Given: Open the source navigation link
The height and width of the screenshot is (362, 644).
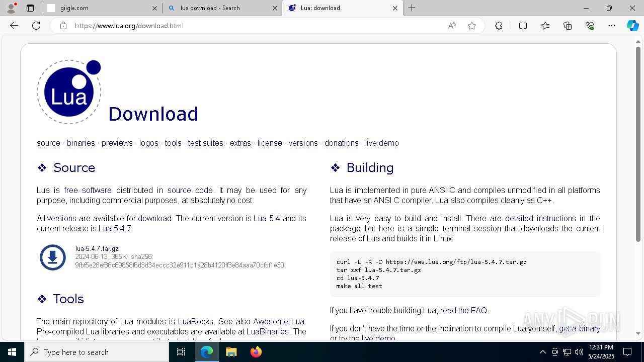Looking at the screenshot, I should pyautogui.click(x=48, y=143).
